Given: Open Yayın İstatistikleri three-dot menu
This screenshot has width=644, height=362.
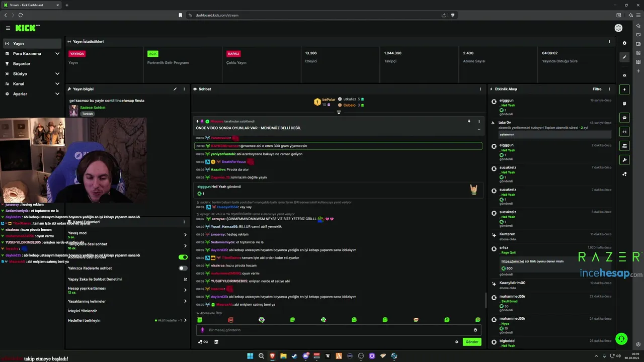Looking at the screenshot, I should tap(609, 42).
